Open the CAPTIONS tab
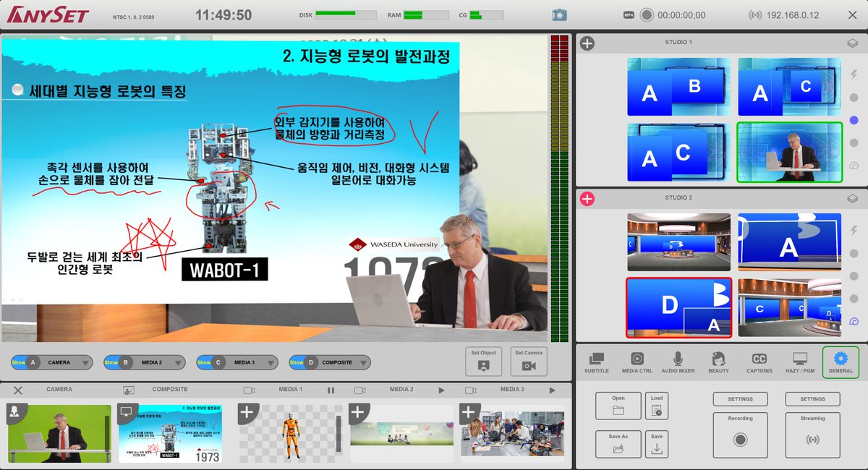Viewport: 868px width, 470px height. pos(759,362)
